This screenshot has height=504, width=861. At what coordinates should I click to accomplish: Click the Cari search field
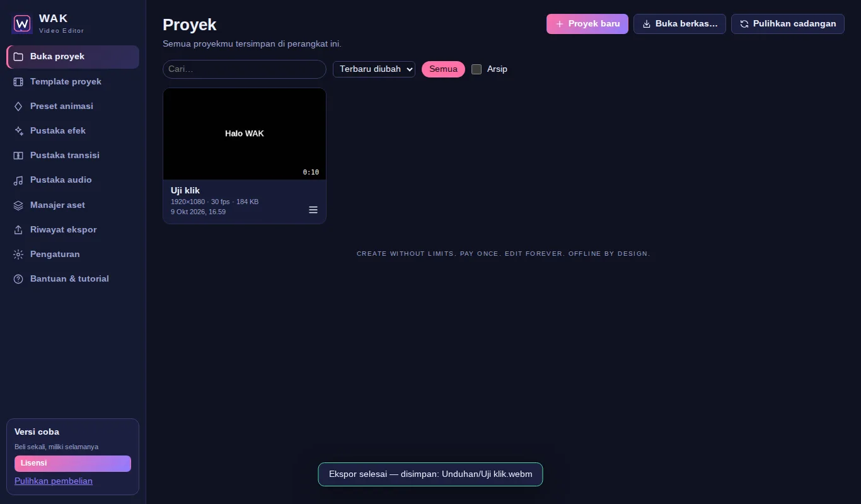point(245,69)
